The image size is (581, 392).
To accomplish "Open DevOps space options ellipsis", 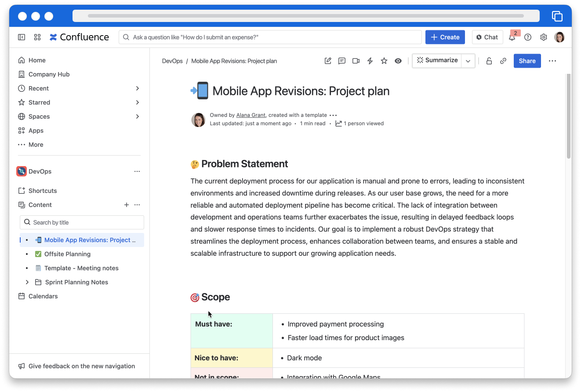I will 137,171.
